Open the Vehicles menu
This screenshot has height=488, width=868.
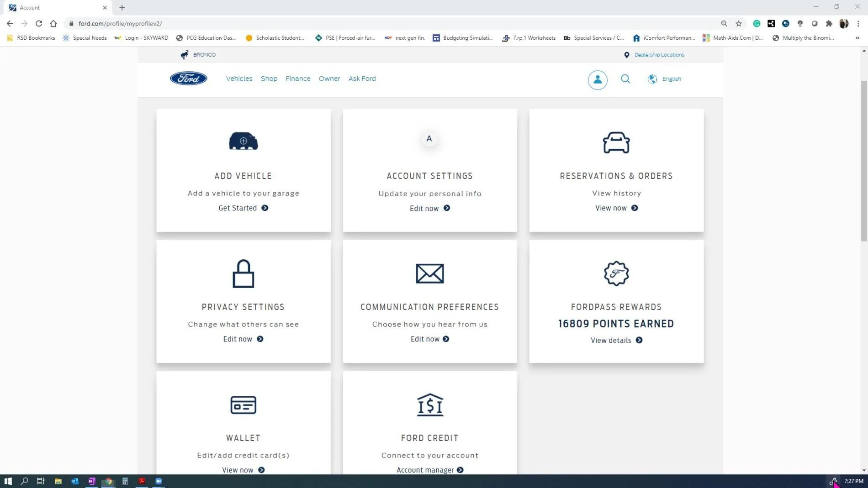point(239,79)
